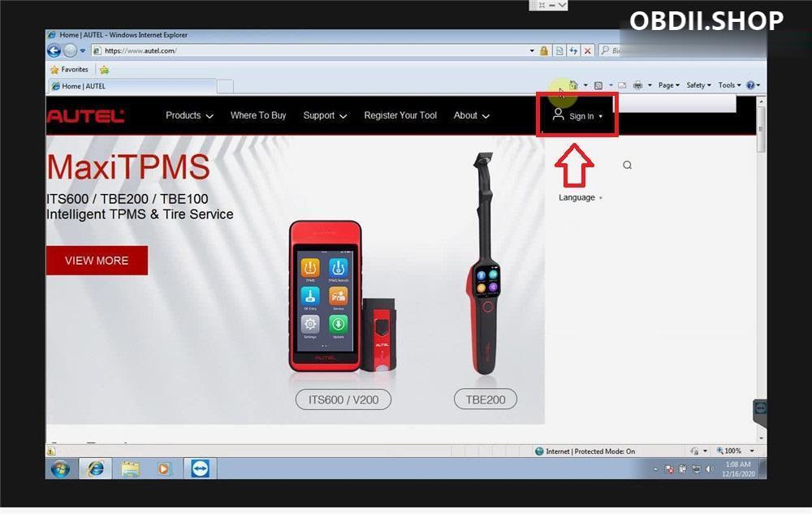Expand the About menu
The height and width of the screenshot is (514, 812).
[471, 115]
